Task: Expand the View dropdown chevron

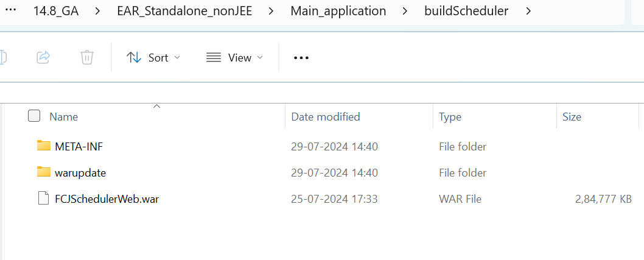Action: tap(260, 57)
